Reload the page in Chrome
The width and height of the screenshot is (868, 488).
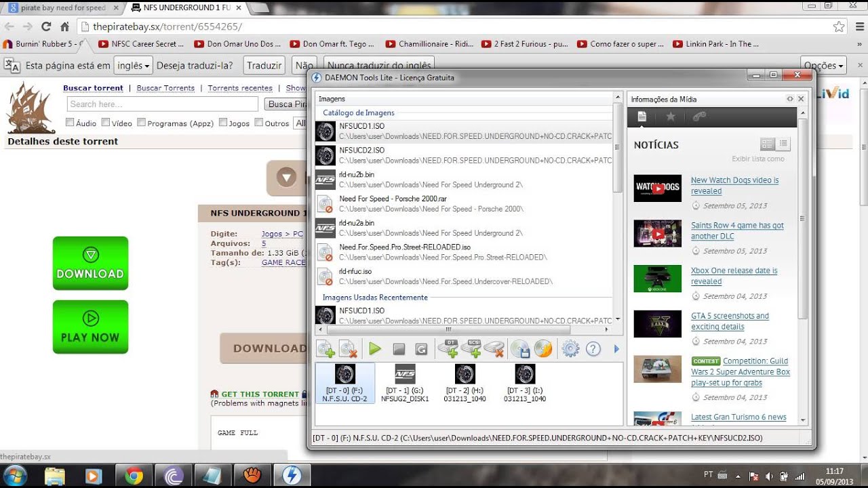46,26
